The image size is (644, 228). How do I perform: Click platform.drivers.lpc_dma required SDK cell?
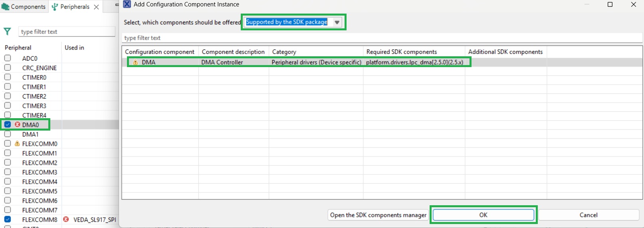click(414, 62)
